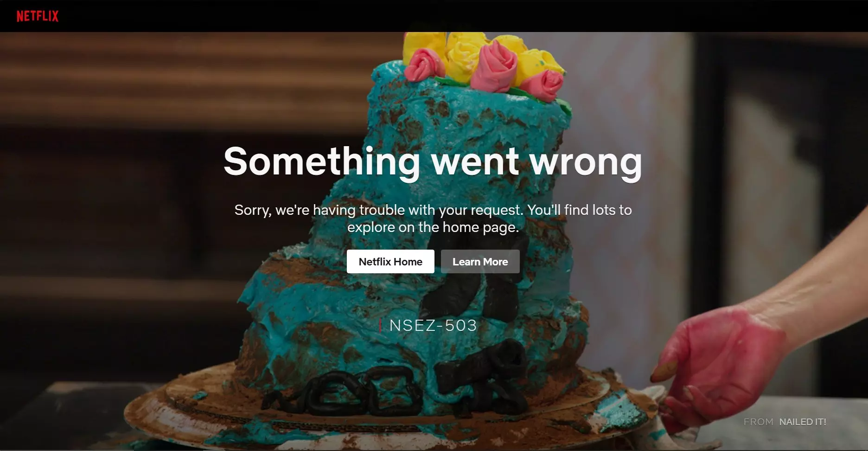Open the NAILED IT! show title
This screenshot has width=868, height=451.
803,422
